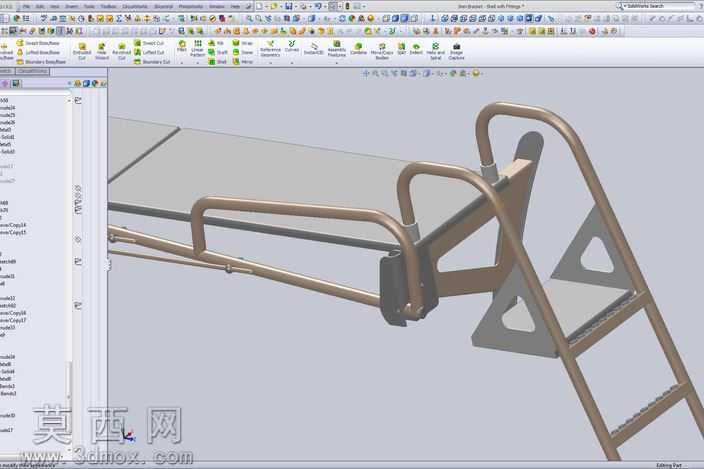
Task: Click the 'Editing Part' status text
Action: coord(669,465)
